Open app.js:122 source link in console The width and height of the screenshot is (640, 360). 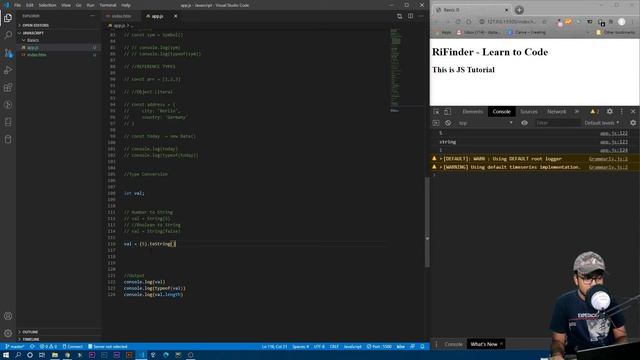point(613,133)
